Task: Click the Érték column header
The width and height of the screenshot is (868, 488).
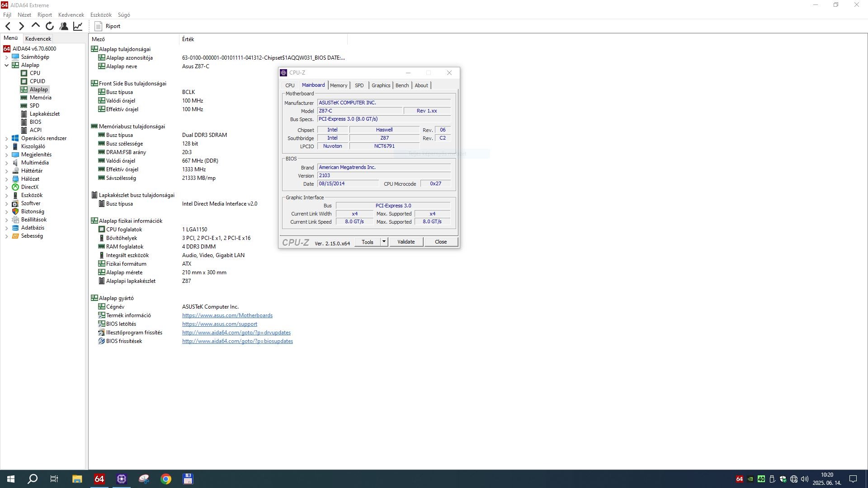Action: [x=188, y=39]
